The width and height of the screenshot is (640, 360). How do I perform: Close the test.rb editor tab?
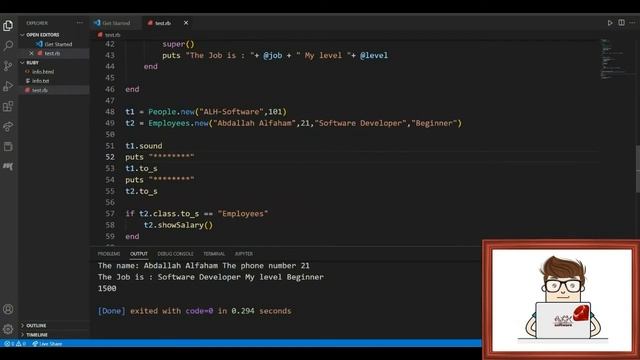(x=186, y=23)
